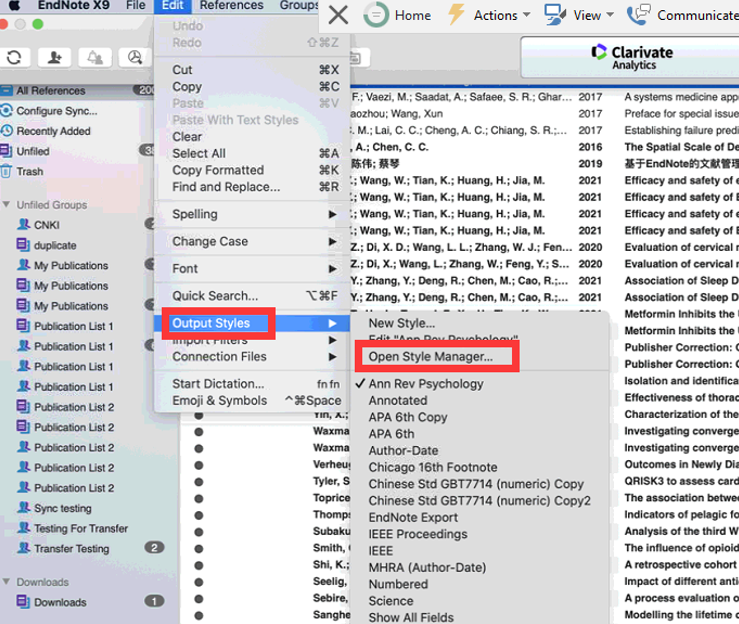The height and width of the screenshot is (624, 739).
Task: Open the File menu
Action: [136, 6]
